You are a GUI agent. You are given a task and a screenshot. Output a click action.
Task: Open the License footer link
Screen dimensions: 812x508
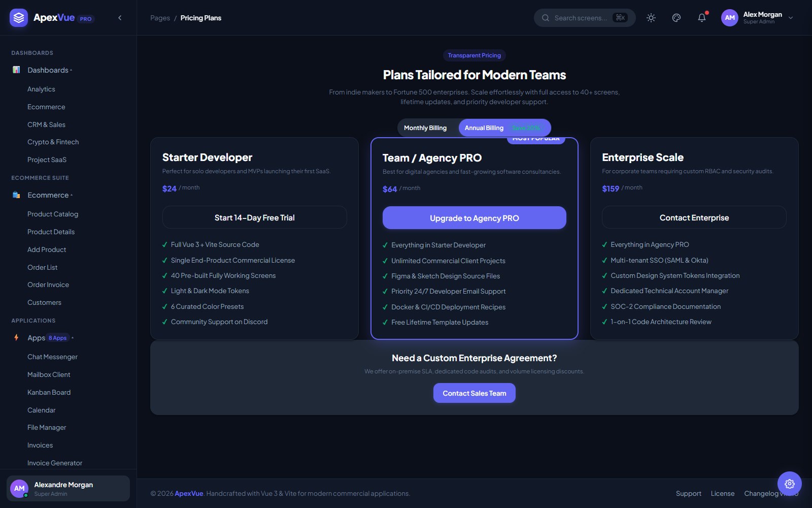point(723,493)
